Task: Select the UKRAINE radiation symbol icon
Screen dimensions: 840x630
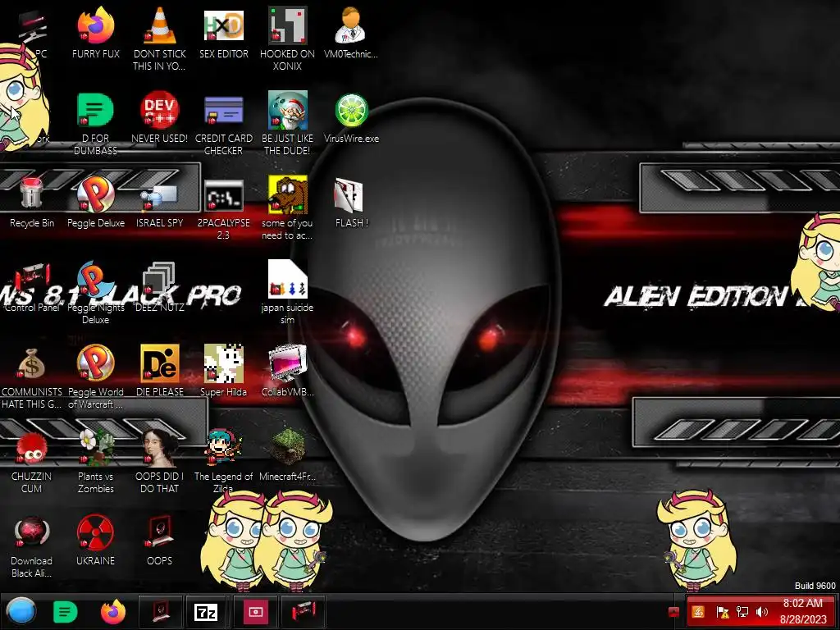Action: point(95,532)
